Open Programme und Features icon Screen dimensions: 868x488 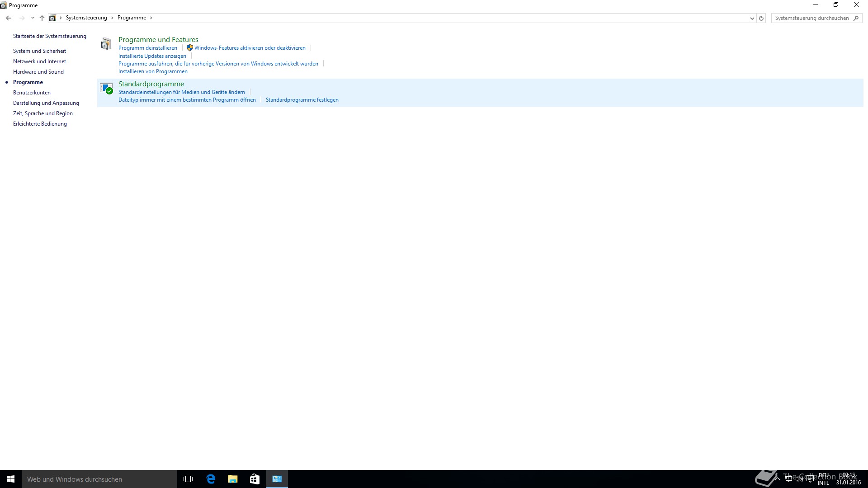pos(106,44)
